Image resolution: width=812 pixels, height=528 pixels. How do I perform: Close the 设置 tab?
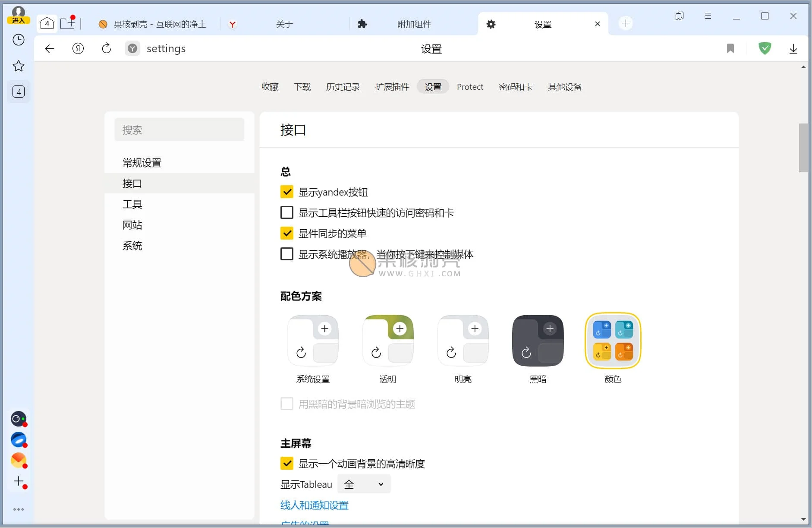point(597,24)
